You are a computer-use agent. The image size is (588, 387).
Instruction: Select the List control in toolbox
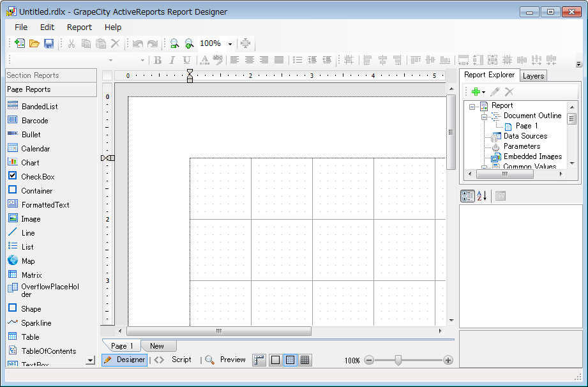[x=20, y=247]
